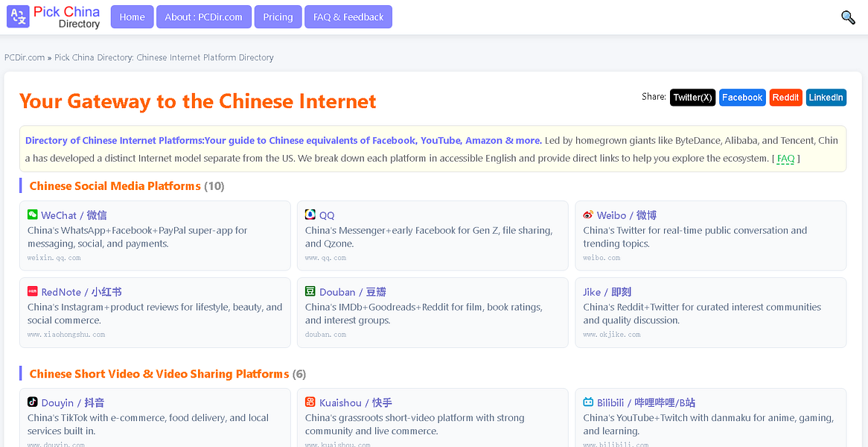The image size is (868, 447).
Task: Click WeChat's super-app description text
Action: coord(137,237)
